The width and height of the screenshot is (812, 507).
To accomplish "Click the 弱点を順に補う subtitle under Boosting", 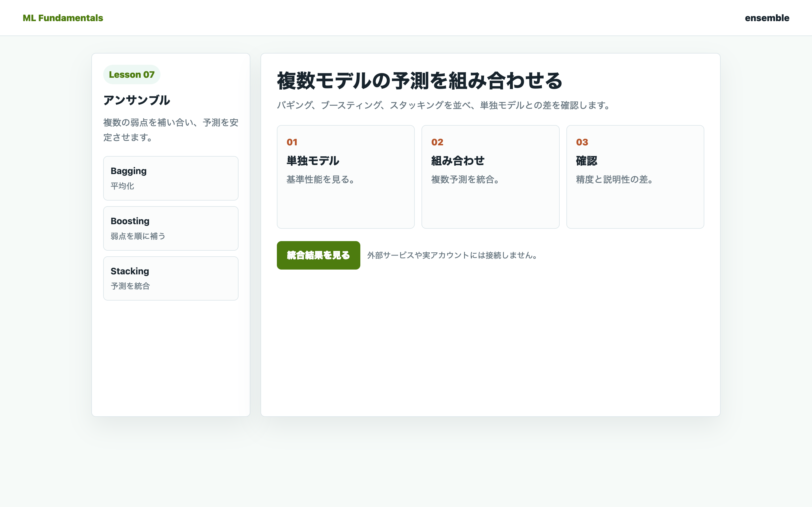I will (x=138, y=236).
